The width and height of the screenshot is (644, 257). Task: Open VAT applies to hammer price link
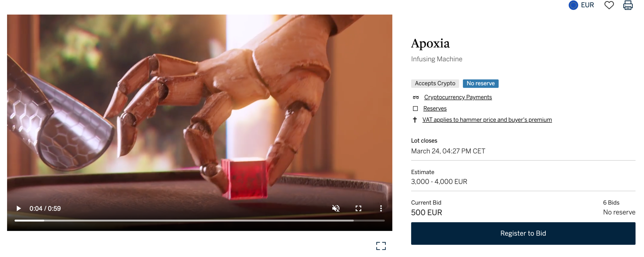pyautogui.click(x=487, y=120)
